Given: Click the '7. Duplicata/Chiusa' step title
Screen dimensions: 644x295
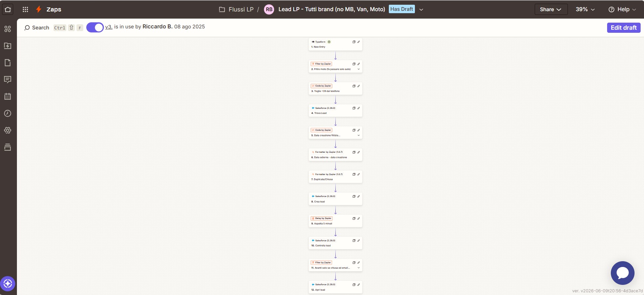Looking at the screenshot, I should click(322, 179).
